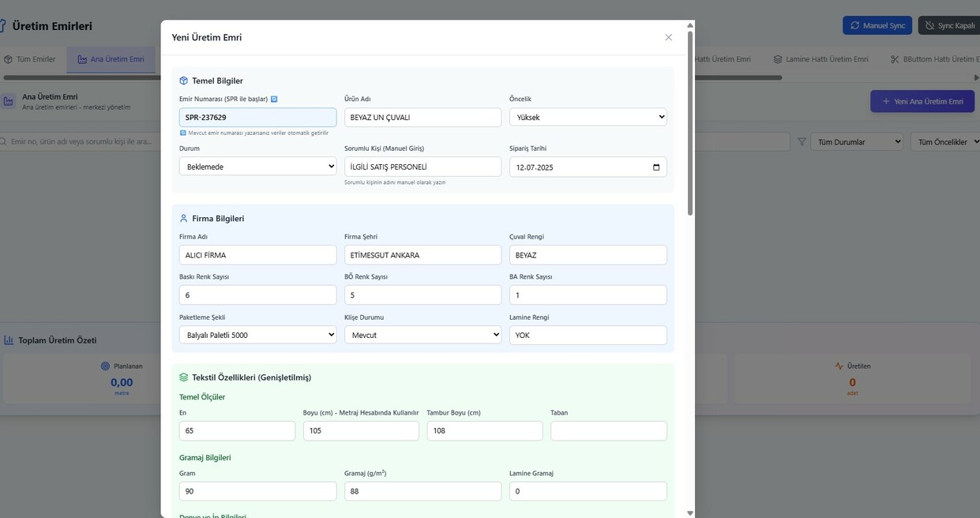Click the chart icon beside Toplam Üretim Özeti
The width and height of the screenshot is (980, 518).
click(x=9, y=340)
